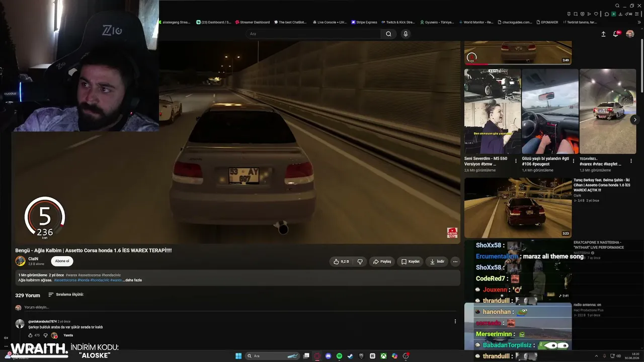Screen dimensions: 644x362
Task: Open the YouTube account avatar menu
Action: click(630, 34)
